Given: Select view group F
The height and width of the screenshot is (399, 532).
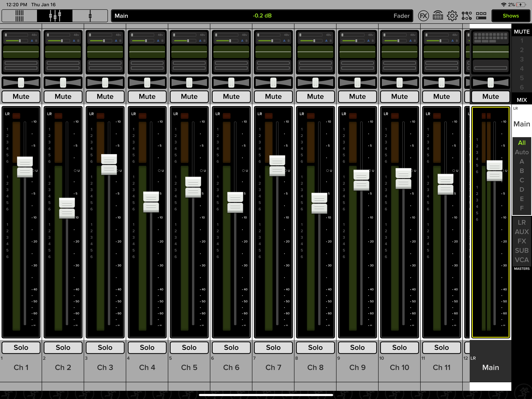Looking at the screenshot, I should pos(521,208).
